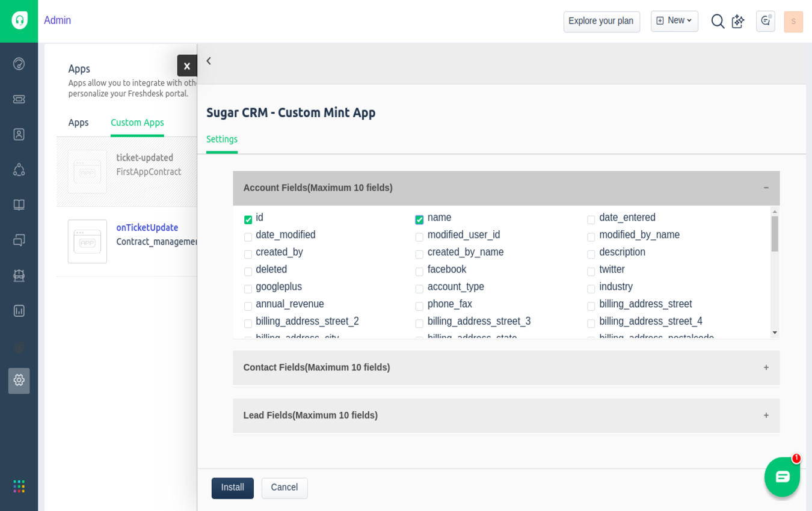This screenshot has width=812, height=511.
Task: Uncheck the name field checkbox
Action: 419,219
